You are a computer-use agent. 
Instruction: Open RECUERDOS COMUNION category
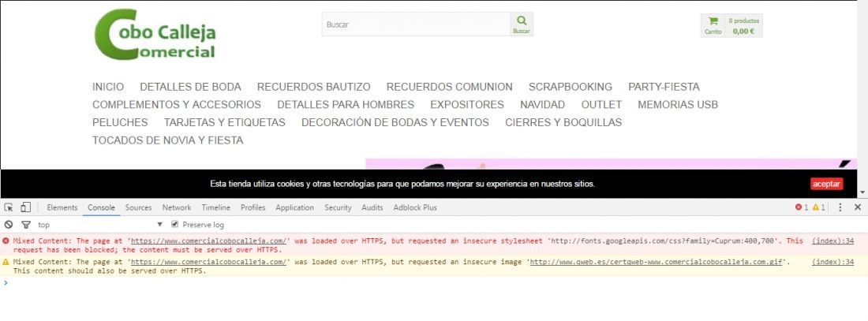click(x=450, y=87)
